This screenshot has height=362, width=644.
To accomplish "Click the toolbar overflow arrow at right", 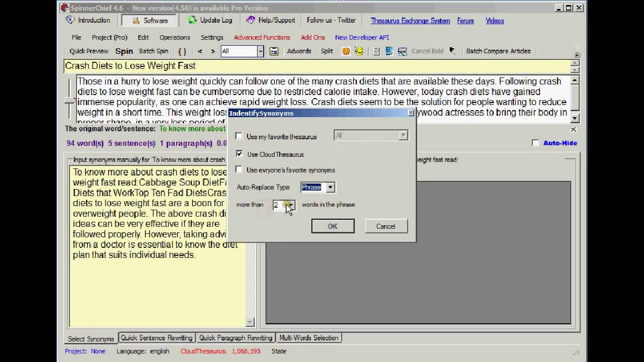I will click(577, 54).
